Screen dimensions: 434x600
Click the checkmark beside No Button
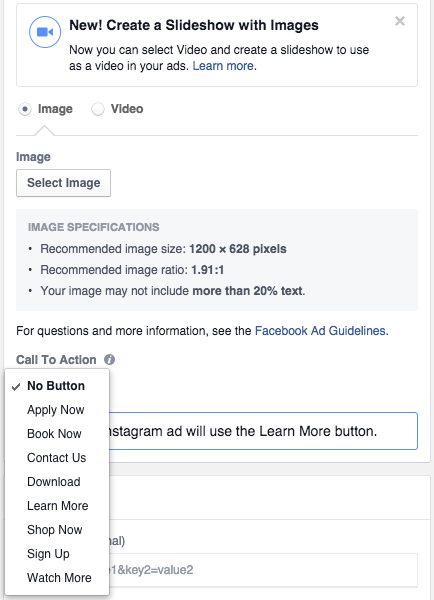pyautogui.click(x=16, y=387)
